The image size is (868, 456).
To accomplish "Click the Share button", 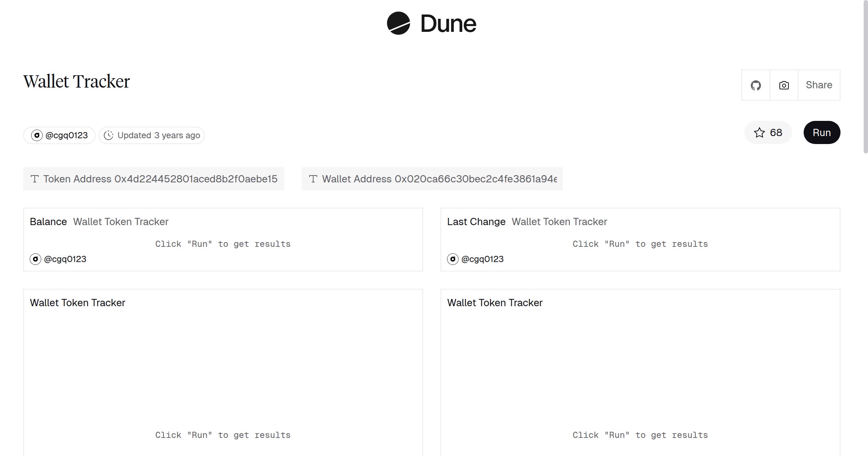I will (819, 85).
